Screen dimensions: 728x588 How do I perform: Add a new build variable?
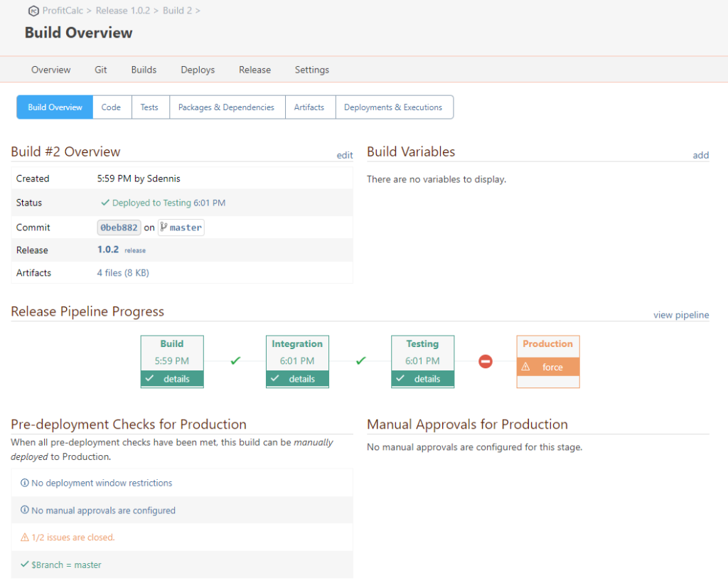pos(700,155)
